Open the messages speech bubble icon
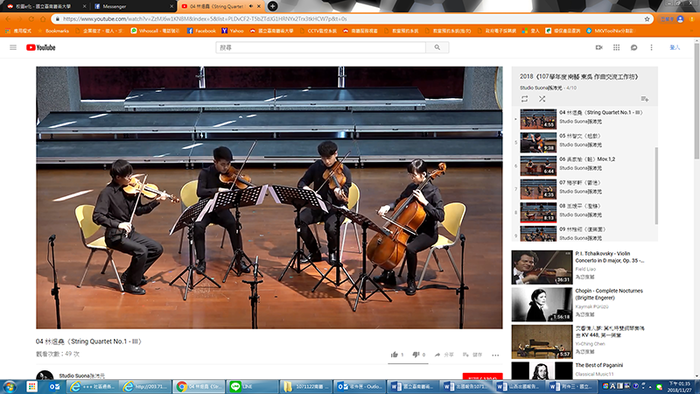Image resolution: width=700 pixels, height=394 pixels. (634, 47)
